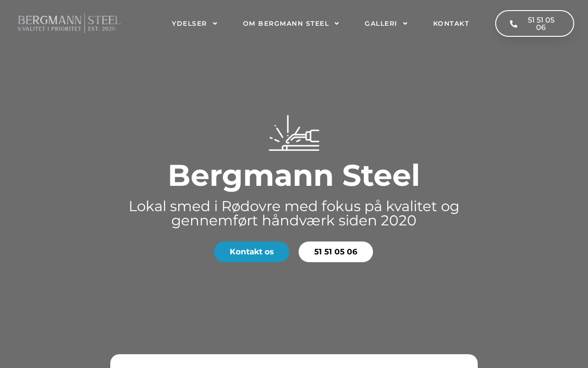The width and height of the screenshot is (588, 368).
Task: Click the 'Bergmann Steel' main heading
Action: (x=294, y=175)
